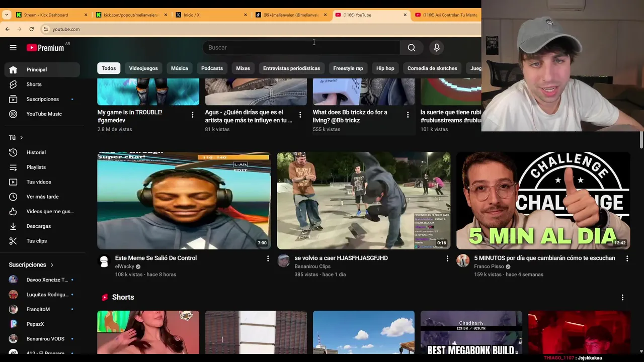Open YouTube Music from sidebar

[42, 114]
